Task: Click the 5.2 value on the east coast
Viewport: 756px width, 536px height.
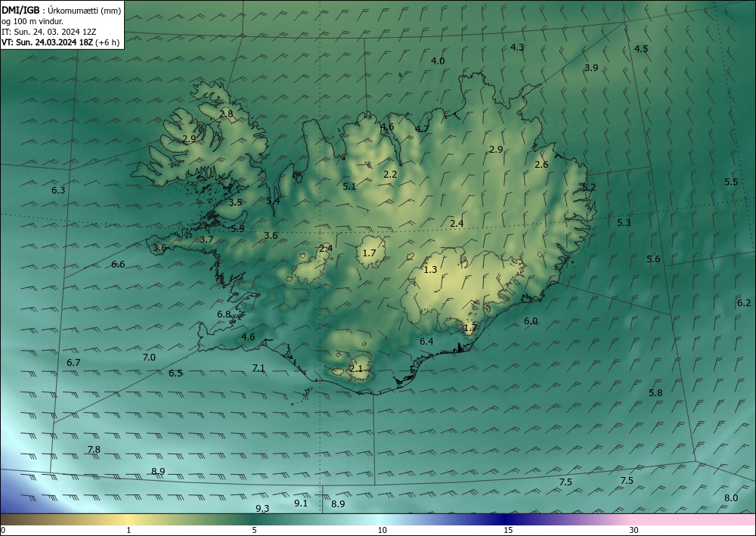Action: pos(589,187)
